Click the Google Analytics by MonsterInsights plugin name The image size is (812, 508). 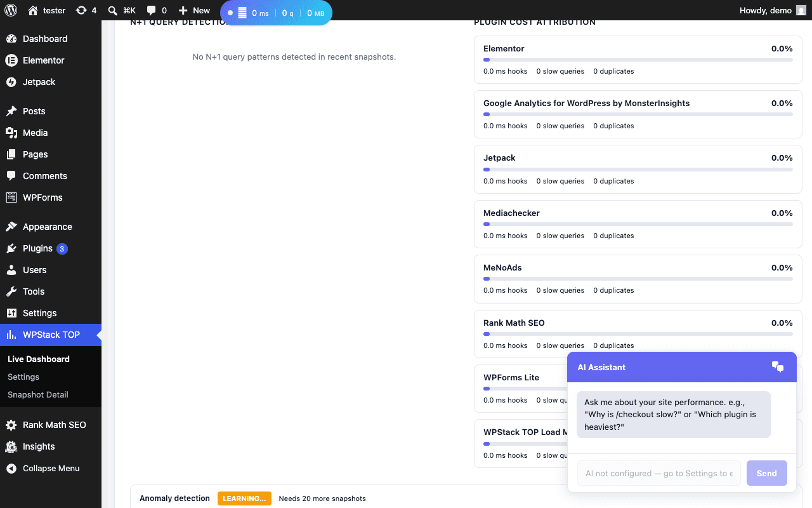(x=586, y=103)
